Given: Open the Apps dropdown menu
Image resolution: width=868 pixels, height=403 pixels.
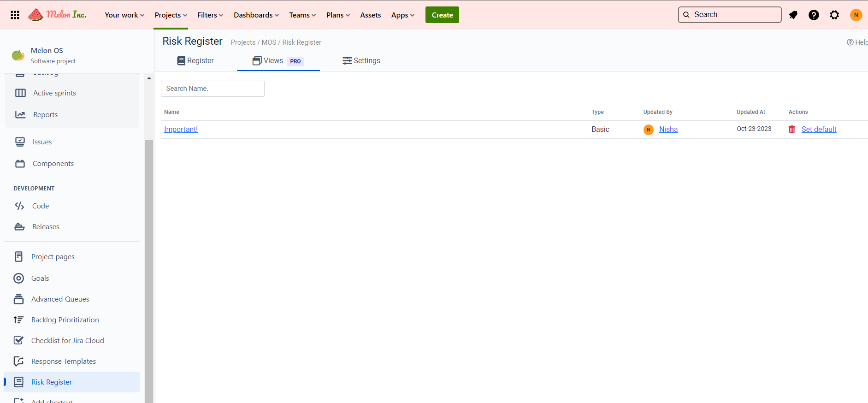Looking at the screenshot, I should [402, 15].
